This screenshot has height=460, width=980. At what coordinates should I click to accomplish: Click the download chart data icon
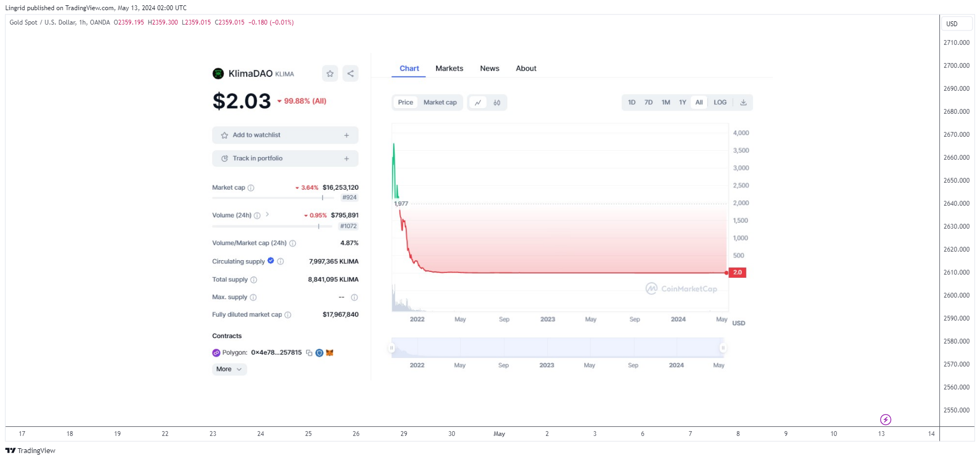743,103
